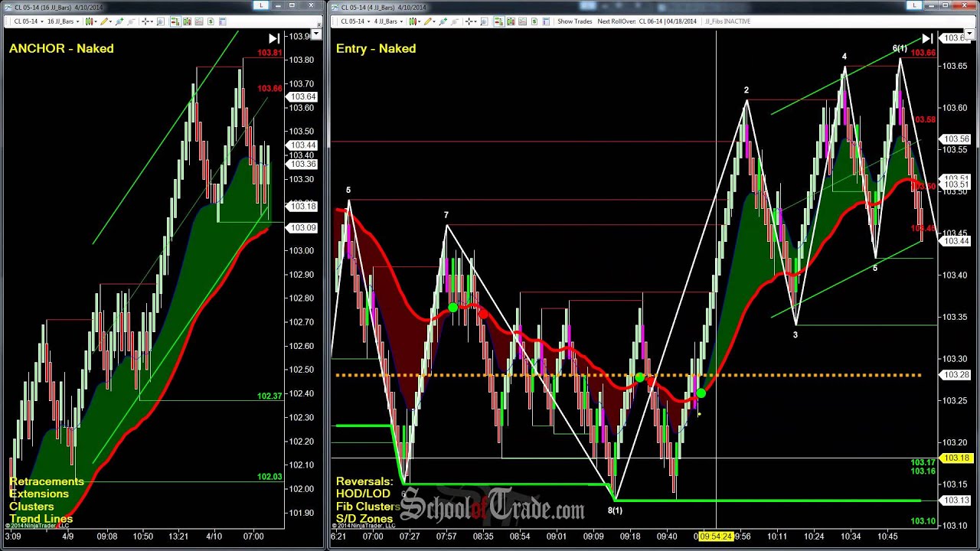Open Strategies icon in Entry chart toolbar
The height and width of the screenshot is (551, 980).
(x=534, y=21)
